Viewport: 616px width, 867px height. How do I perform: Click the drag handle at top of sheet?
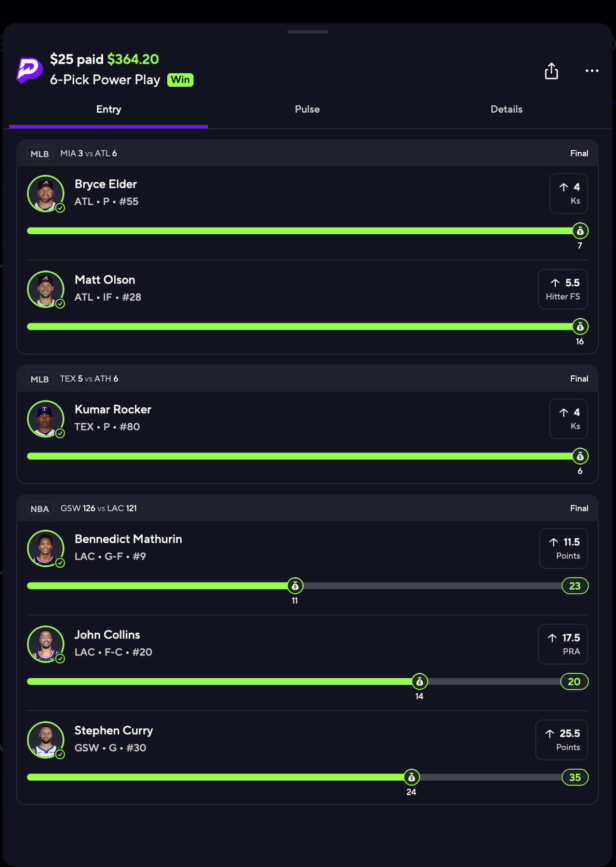pos(308,32)
